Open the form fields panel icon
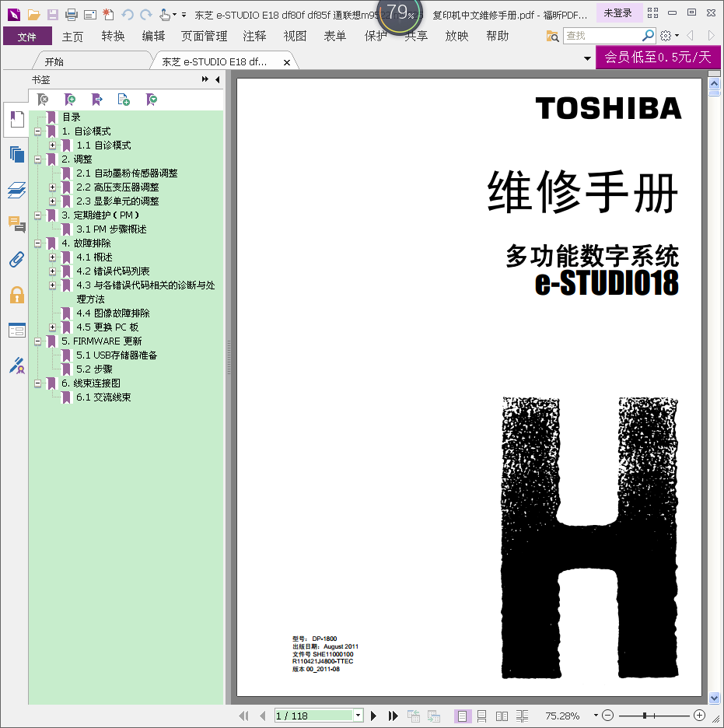The height and width of the screenshot is (728, 724). click(17, 330)
